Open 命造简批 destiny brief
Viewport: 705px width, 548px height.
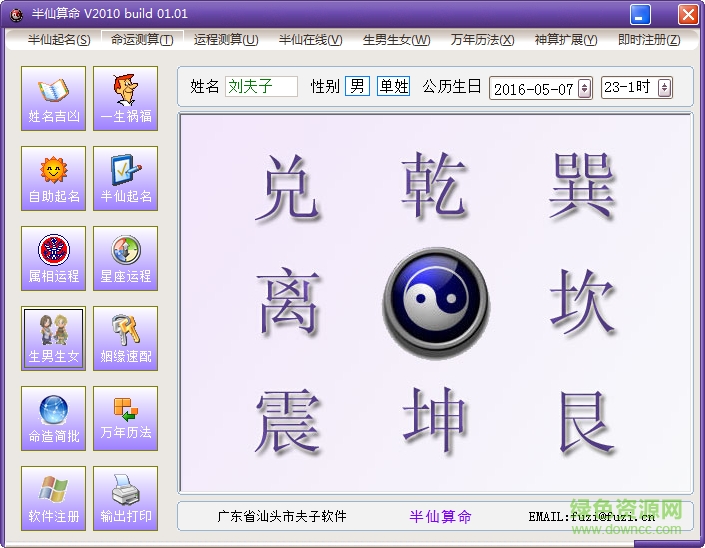pyautogui.click(x=54, y=419)
